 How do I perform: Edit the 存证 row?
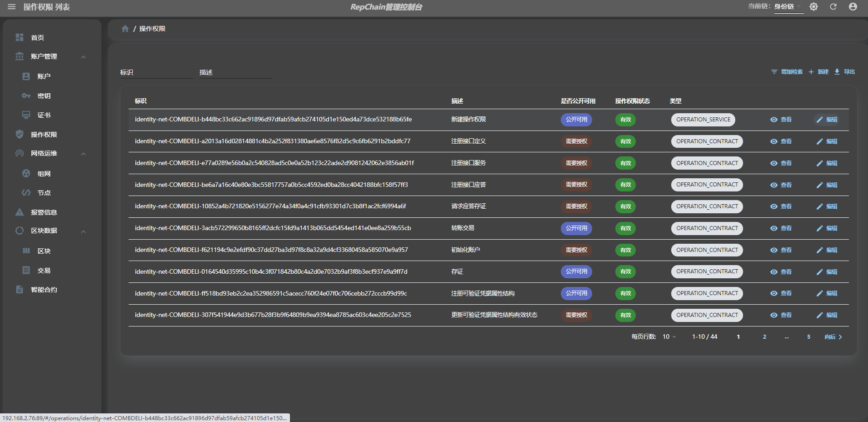coord(827,272)
